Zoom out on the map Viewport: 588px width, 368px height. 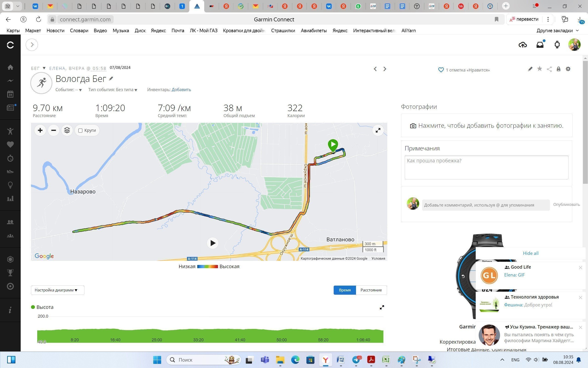pos(54,130)
